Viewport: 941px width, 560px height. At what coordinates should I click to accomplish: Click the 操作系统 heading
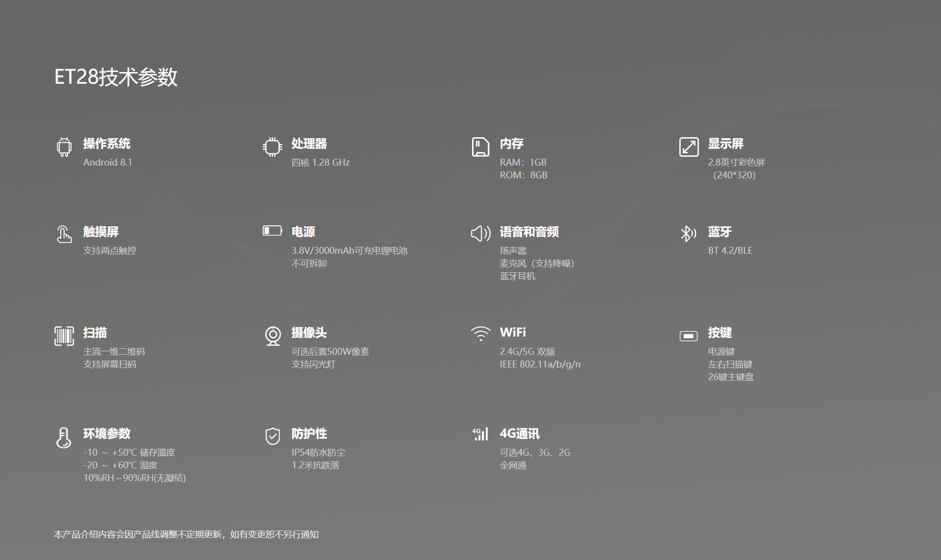tap(107, 144)
